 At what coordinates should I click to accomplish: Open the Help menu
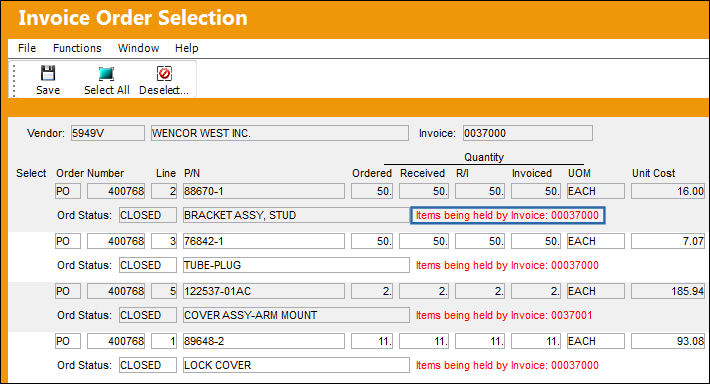(187, 48)
